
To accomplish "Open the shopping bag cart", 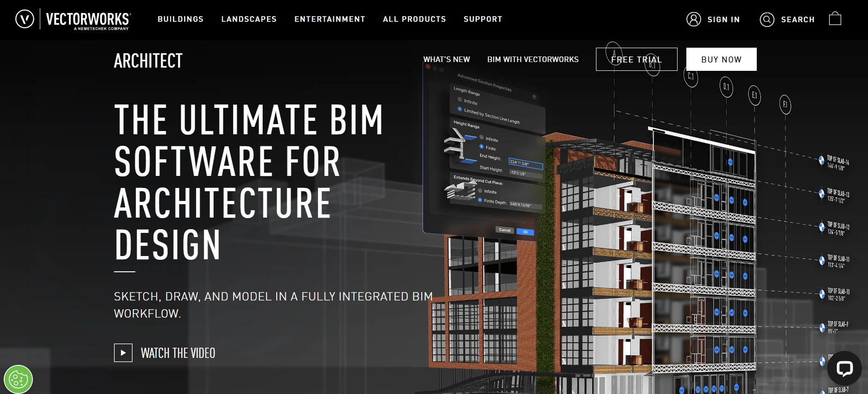I will (835, 19).
